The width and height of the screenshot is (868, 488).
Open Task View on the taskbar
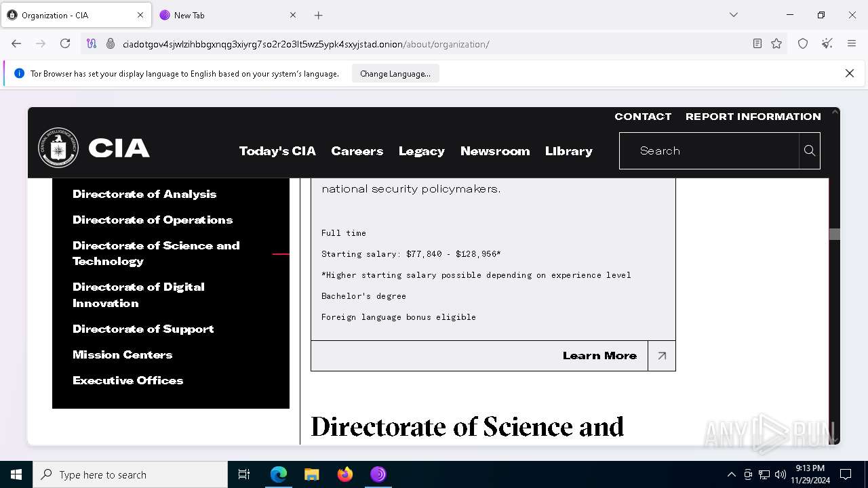[244, 474]
